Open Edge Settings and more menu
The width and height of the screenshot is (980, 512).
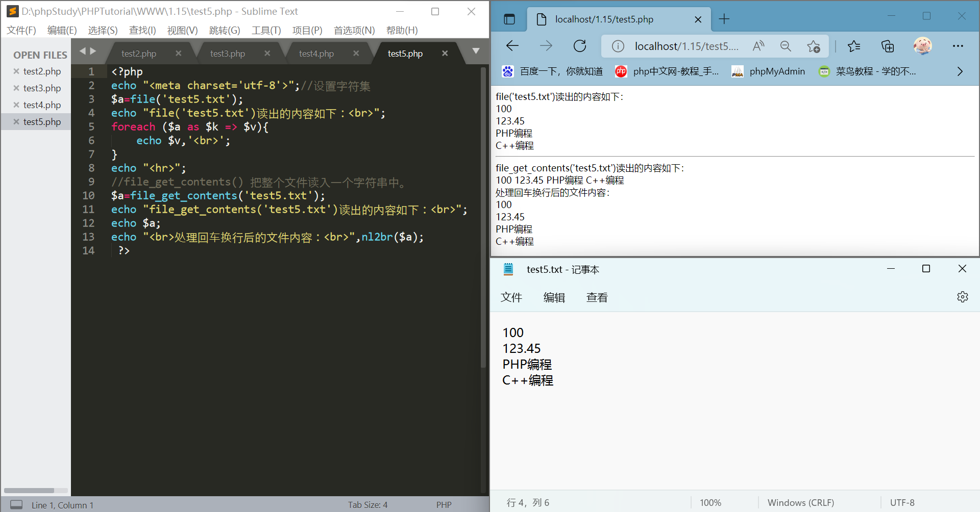(958, 46)
